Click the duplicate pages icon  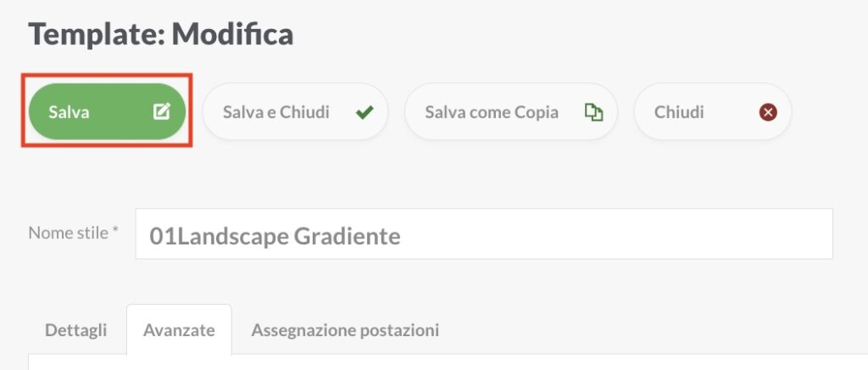click(593, 112)
